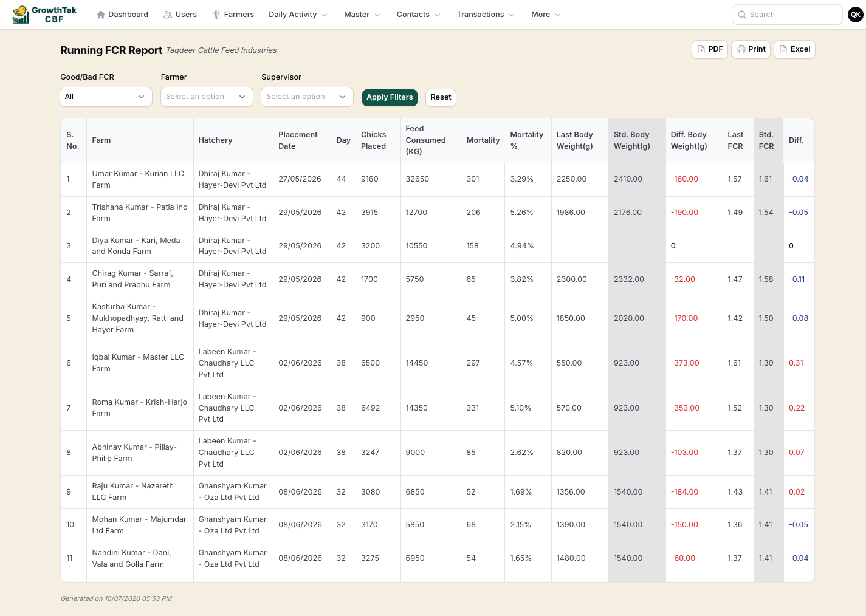The height and width of the screenshot is (616, 866).
Task: Click the -0.11 FCR diff value
Action: 797,279
